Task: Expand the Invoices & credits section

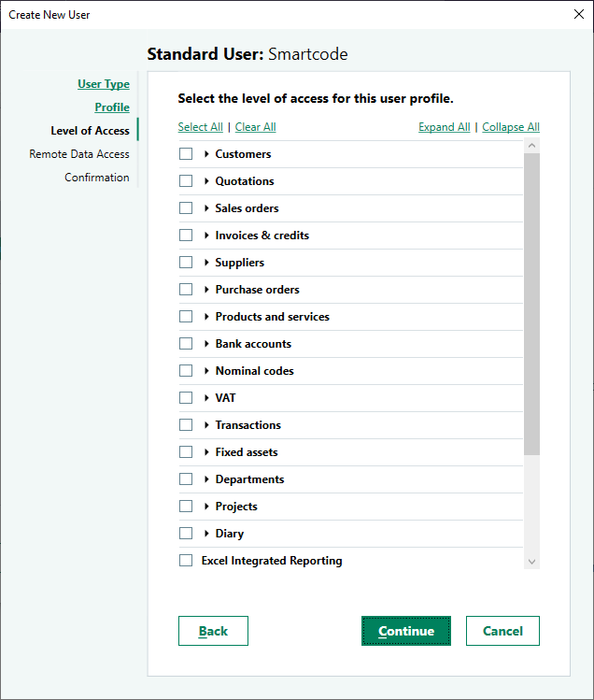Action: click(x=206, y=236)
